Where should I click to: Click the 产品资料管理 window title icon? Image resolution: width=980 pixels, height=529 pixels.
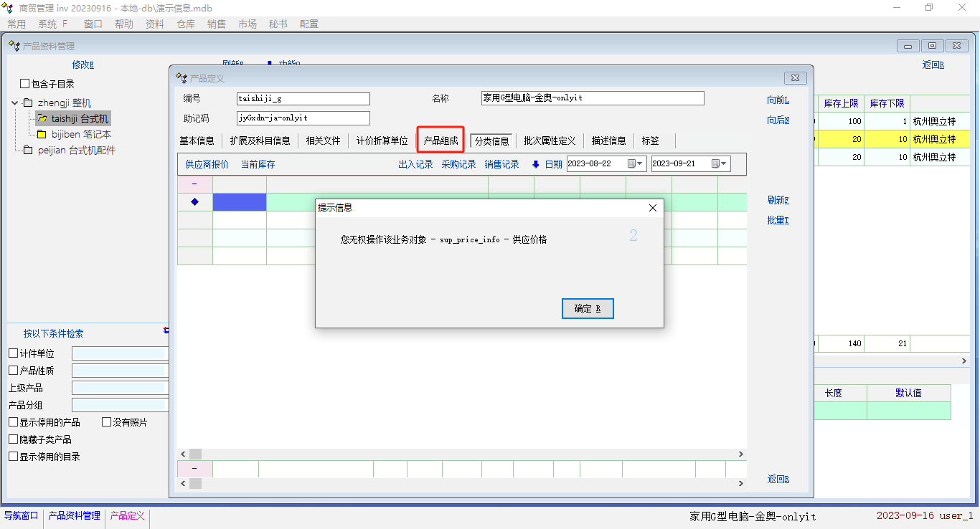[14, 46]
